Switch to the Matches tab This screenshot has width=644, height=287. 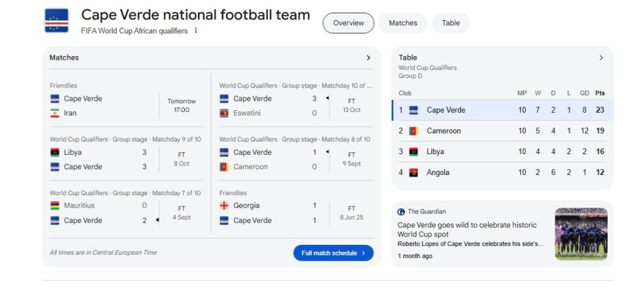pyautogui.click(x=402, y=23)
